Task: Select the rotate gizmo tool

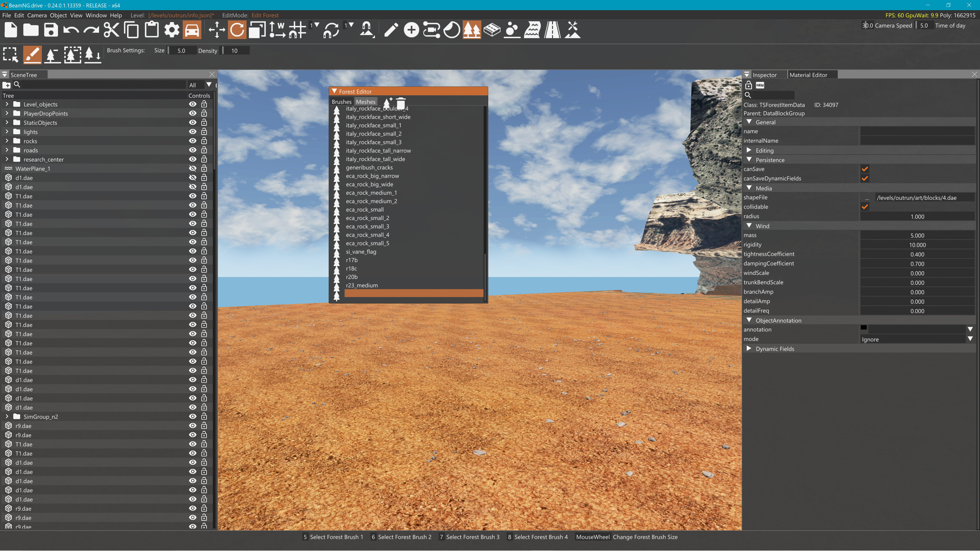Action: pyautogui.click(x=237, y=30)
